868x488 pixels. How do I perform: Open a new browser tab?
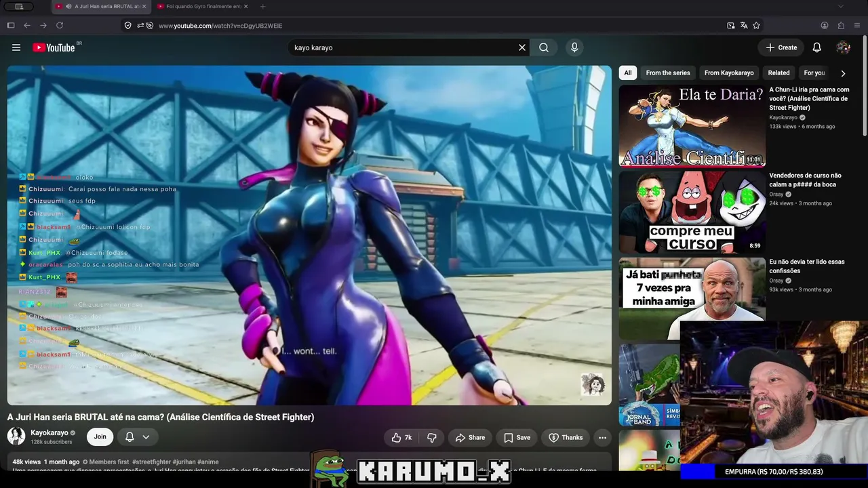[262, 6]
